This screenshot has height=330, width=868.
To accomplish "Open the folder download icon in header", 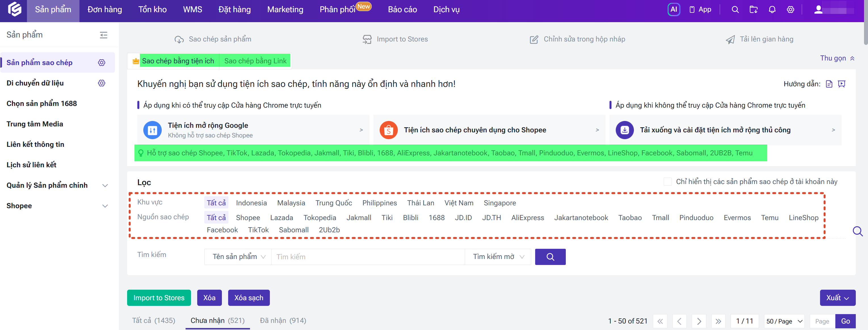I will coord(753,9).
